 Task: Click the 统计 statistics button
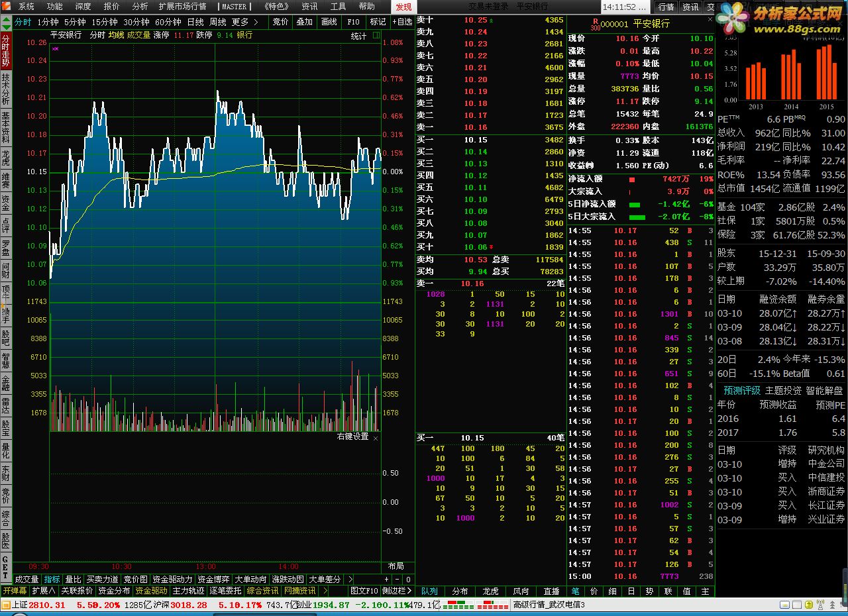click(358, 36)
